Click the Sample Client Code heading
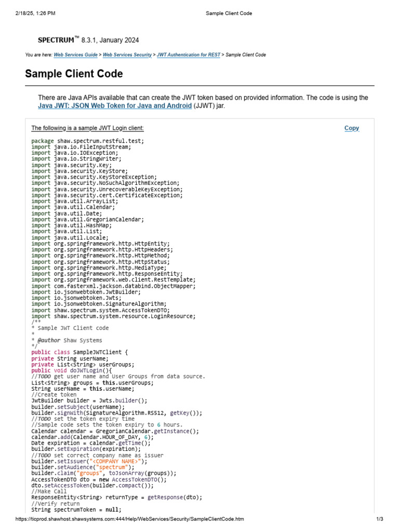This screenshot has height=532, width=399. pyautogui.click(x=74, y=74)
